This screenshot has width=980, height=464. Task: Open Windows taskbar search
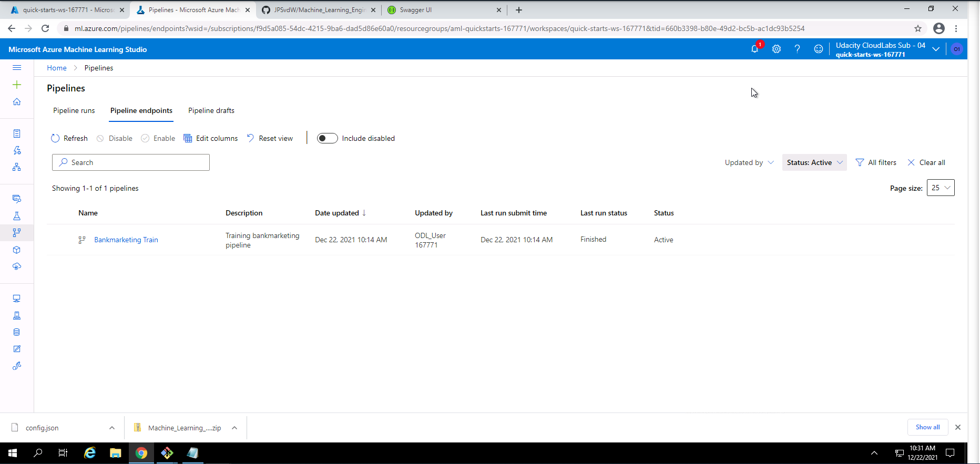pos(38,453)
